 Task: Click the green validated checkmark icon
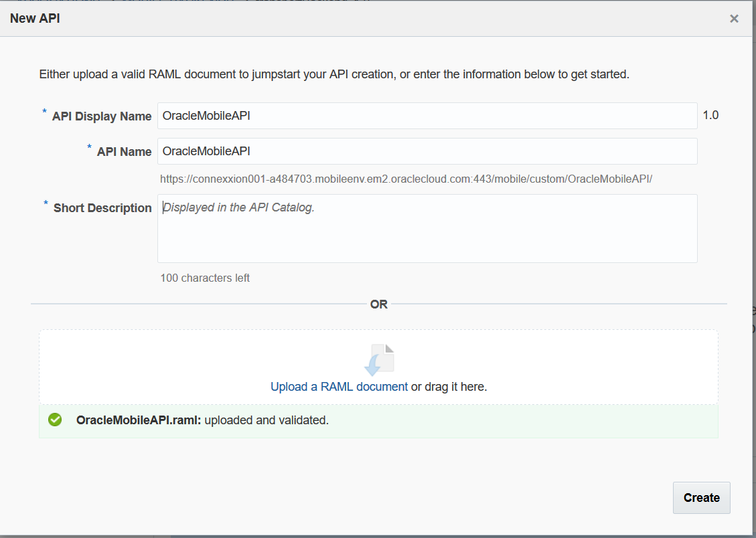point(55,420)
